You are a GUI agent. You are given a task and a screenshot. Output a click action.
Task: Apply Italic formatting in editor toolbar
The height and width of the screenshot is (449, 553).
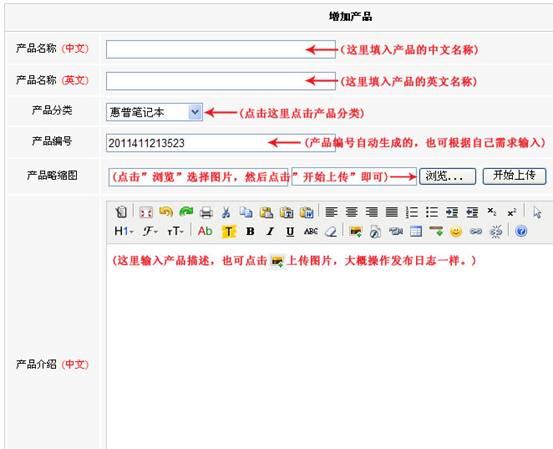coord(270,231)
